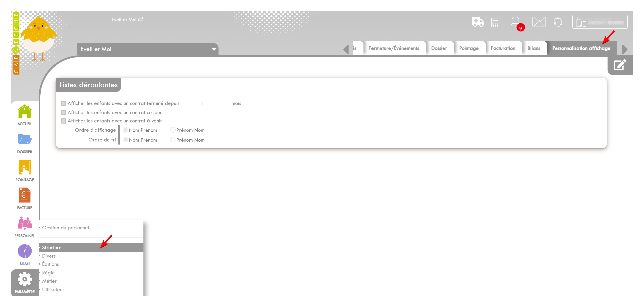Switch to Pointage tab
The width and height of the screenshot is (644, 307).
(469, 48)
